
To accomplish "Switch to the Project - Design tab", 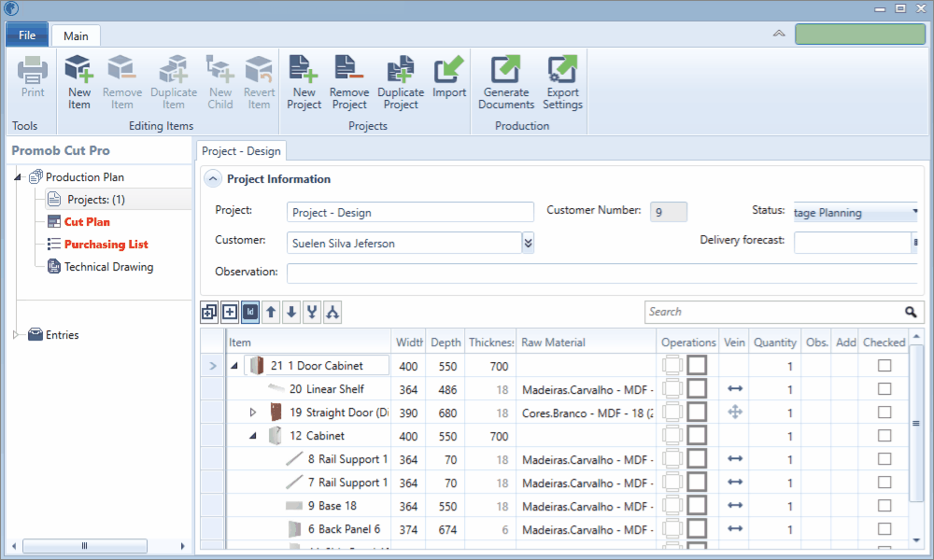I will (241, 150).
